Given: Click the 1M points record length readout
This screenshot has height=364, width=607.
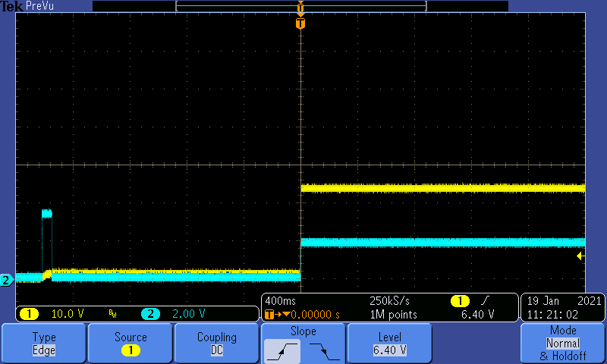Looking at the screenshot, I should [x=393, y=315].
